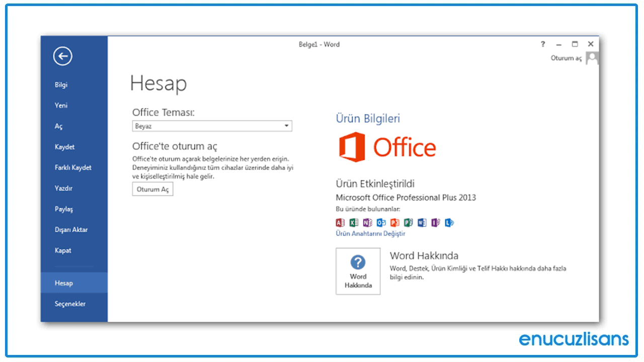
Task: Click Ürün Anahtarını Değiştir link
Action: (370, 234)
